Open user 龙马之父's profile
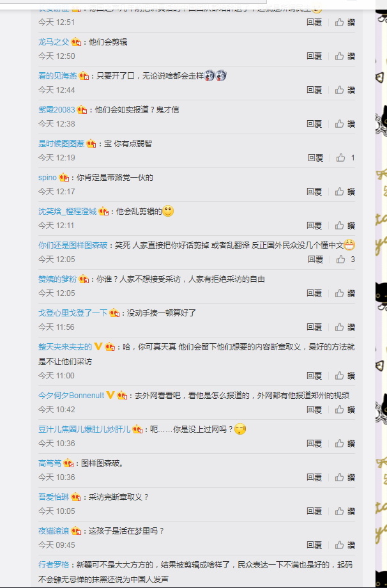 [x=54, y=42]
